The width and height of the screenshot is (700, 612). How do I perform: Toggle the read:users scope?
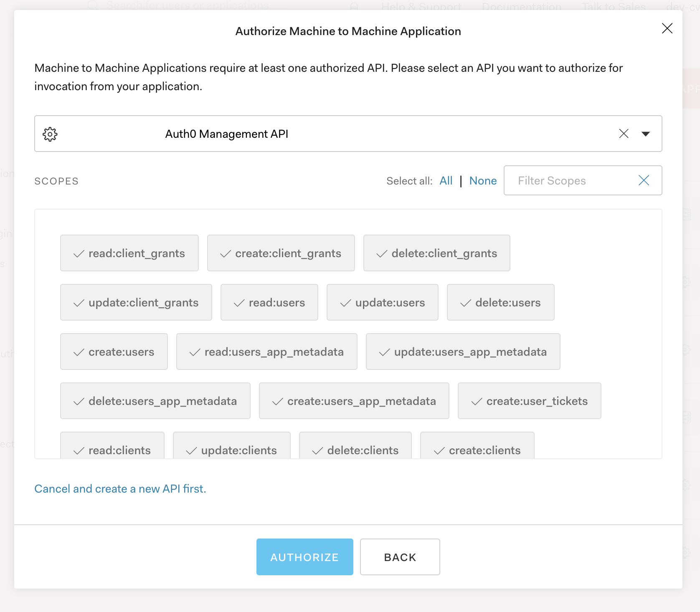(x=269, y=302)
